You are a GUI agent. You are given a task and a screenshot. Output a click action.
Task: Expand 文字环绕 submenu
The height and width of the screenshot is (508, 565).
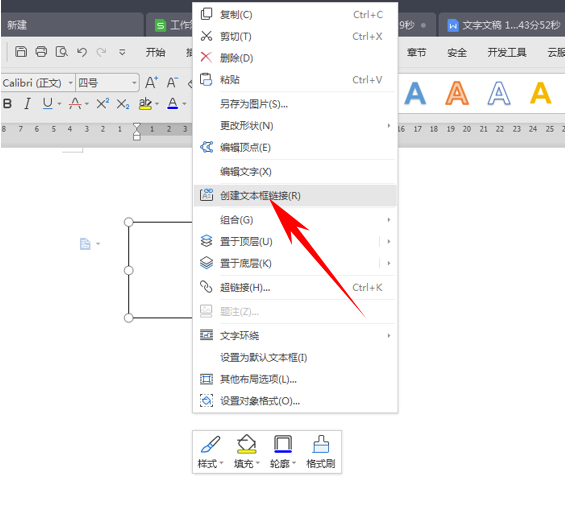point(295,336)
